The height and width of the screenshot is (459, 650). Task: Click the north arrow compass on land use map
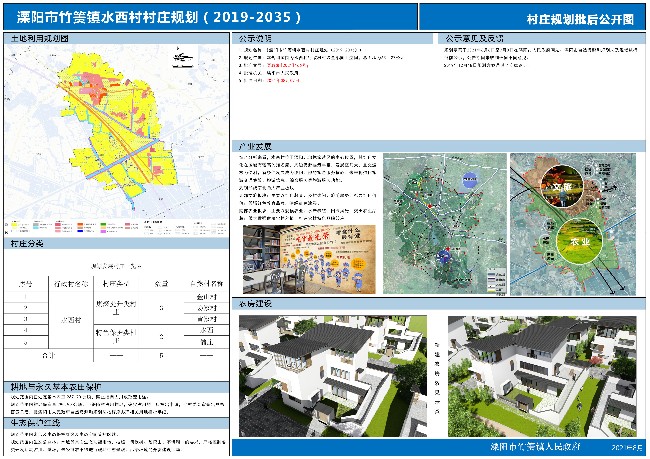(x=183, y=57)
